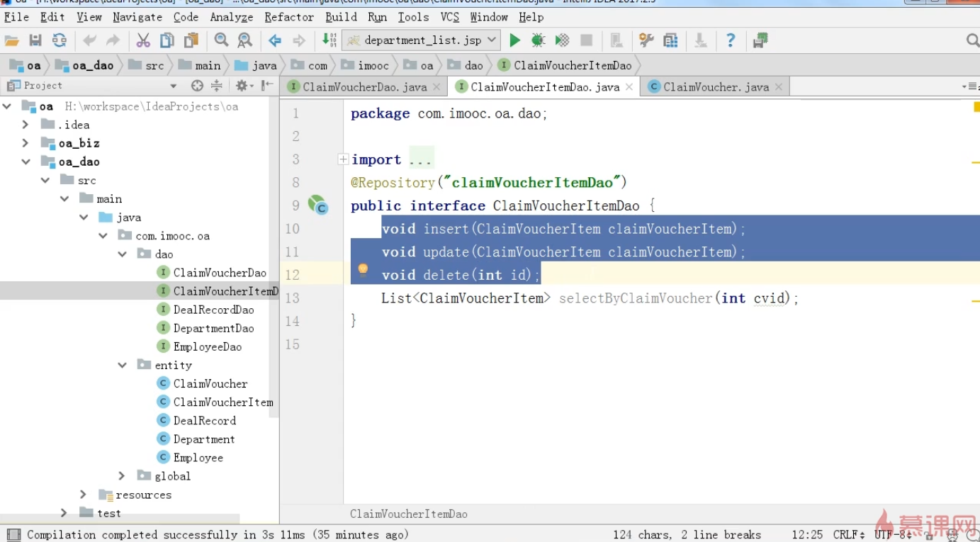This screenshot has height=542, width=980.
Task: Click the Build project icon
Action: pyautogui.click(x=329, y=40)
